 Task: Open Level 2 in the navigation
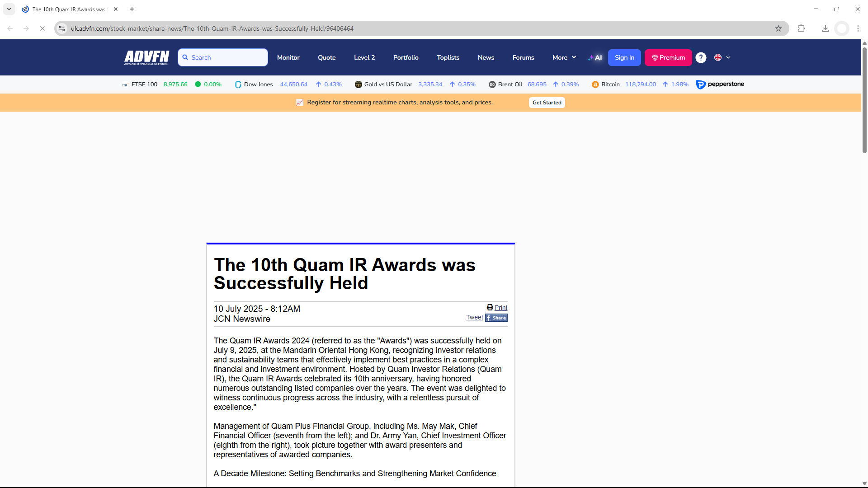coord(364,57)
